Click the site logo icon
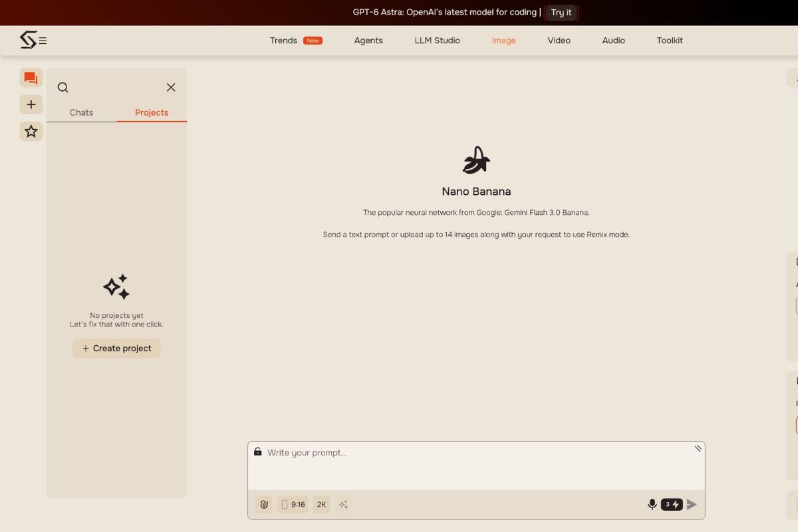The image size is (798, 532). (x=28, y=40)
